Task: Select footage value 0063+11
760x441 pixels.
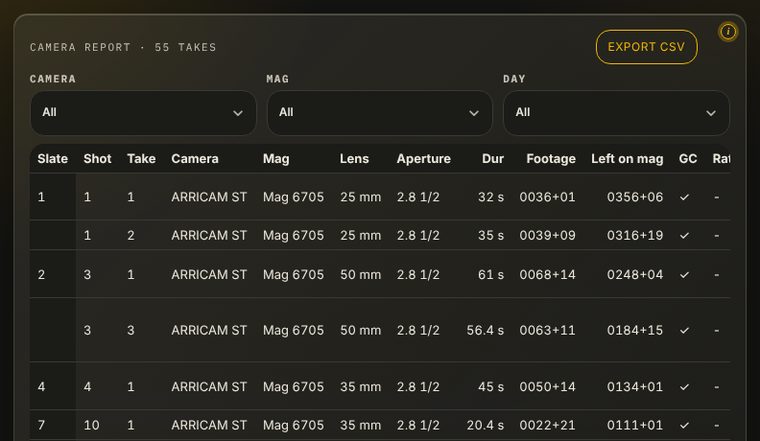Action: pyautogui.click(x=547, y=331)
